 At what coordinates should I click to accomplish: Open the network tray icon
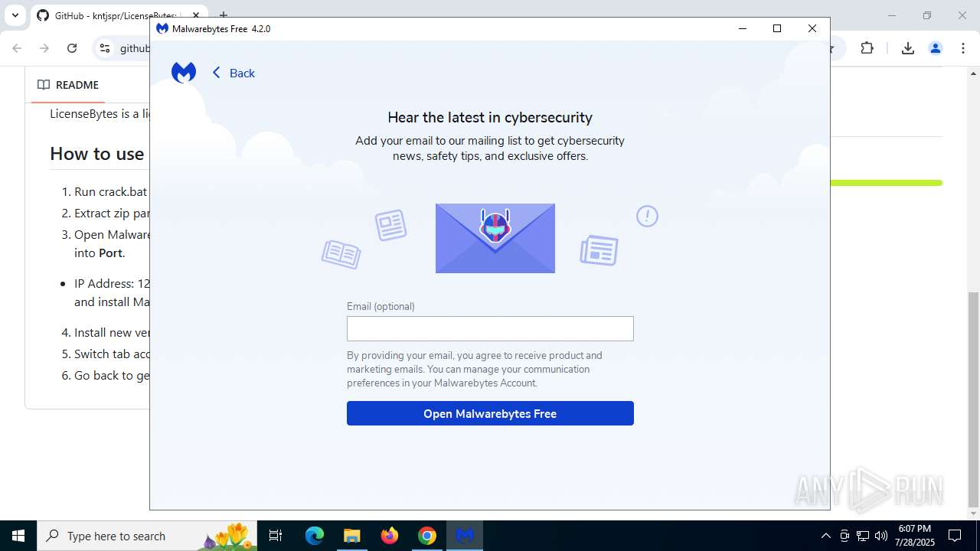(x=863, y=536)
